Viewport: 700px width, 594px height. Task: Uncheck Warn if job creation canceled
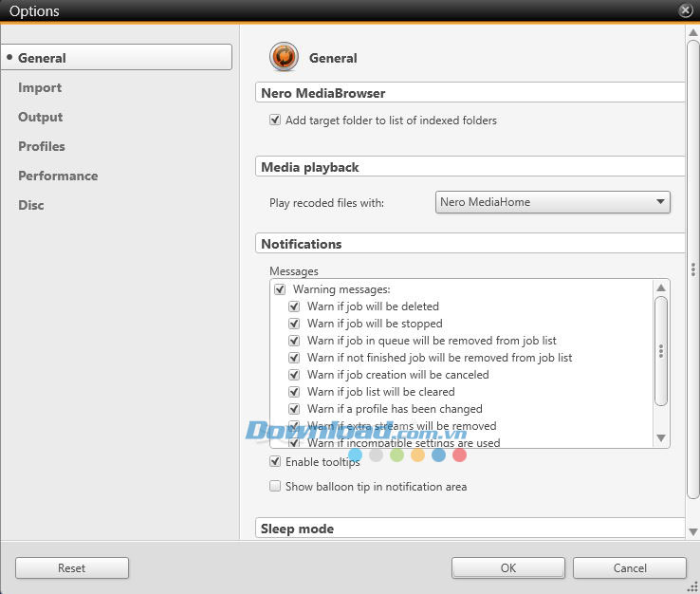coord(294,375)
